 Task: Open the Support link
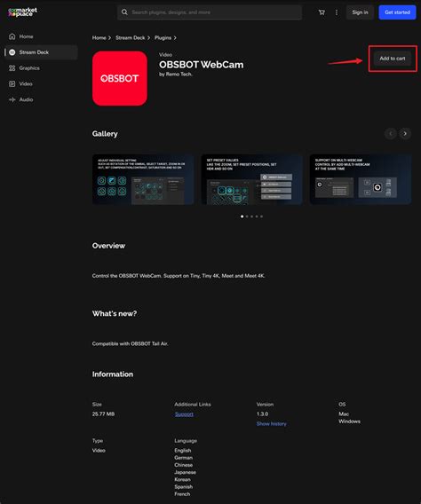pos(184,414)
